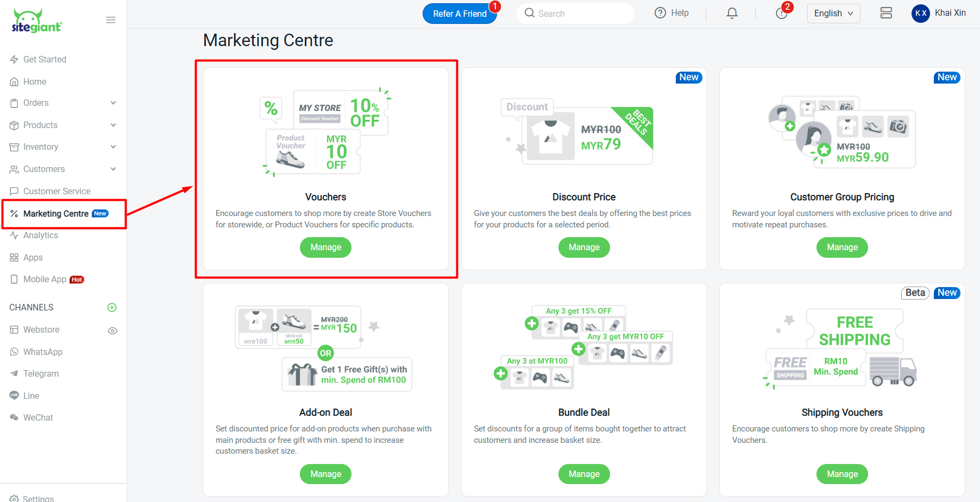980x502 pixels.
Task: Click the alert icon with badge 2
Action: pos(781,13)
